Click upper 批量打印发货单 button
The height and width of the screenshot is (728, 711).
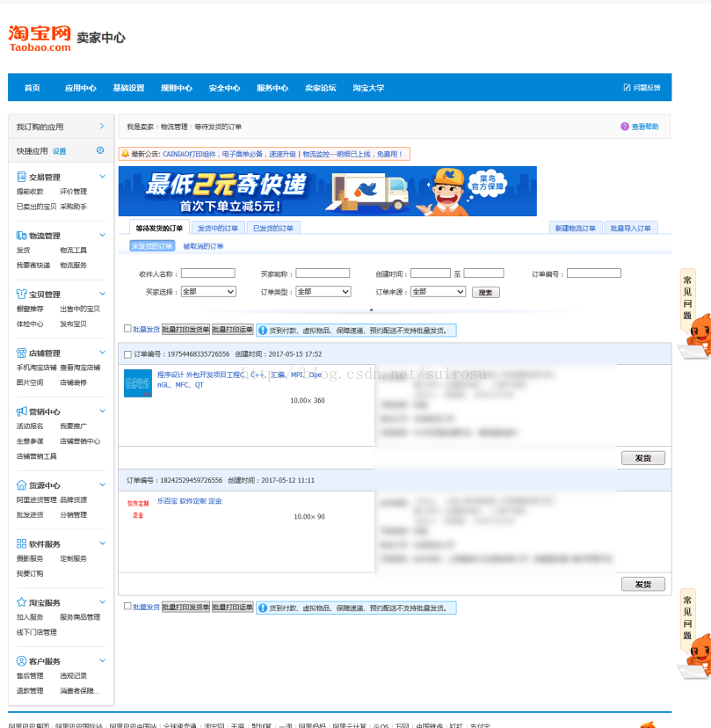click(185, 329)
